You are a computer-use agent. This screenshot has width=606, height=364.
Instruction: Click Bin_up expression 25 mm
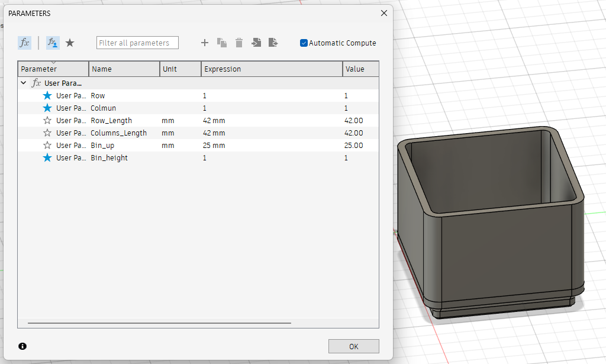pos(214,145)
